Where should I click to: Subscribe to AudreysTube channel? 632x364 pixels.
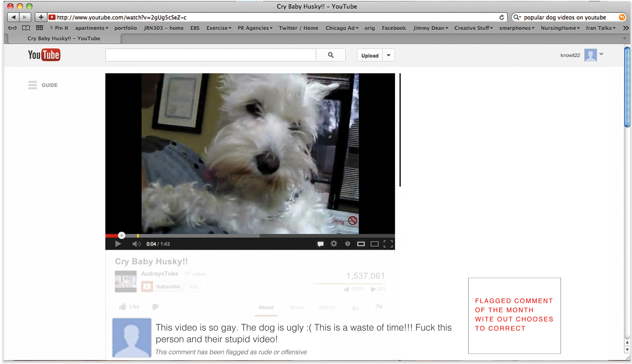(x=162, y=286)
